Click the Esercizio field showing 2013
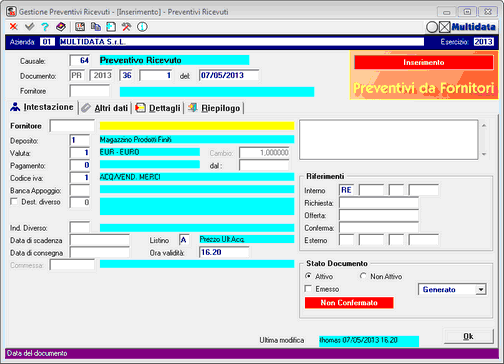This screenshot has height=364, width=504. [x=483, y=42]
